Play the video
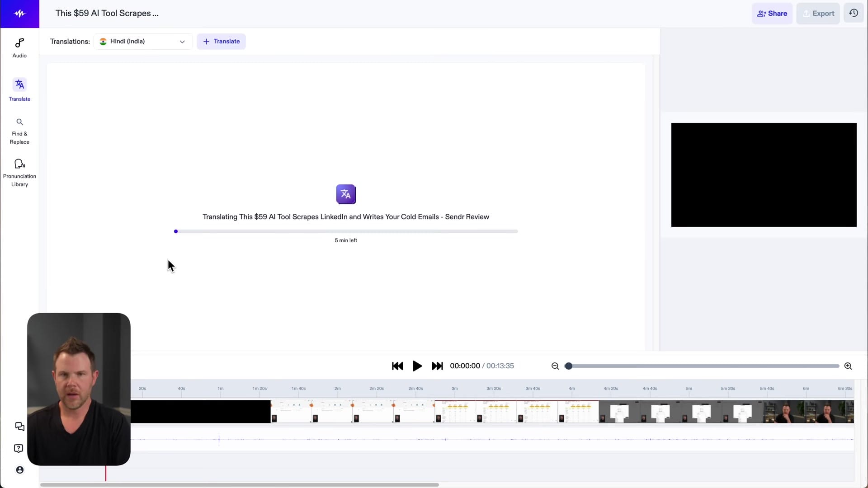Viewport: 868px width, 488px height. point(417,366)
